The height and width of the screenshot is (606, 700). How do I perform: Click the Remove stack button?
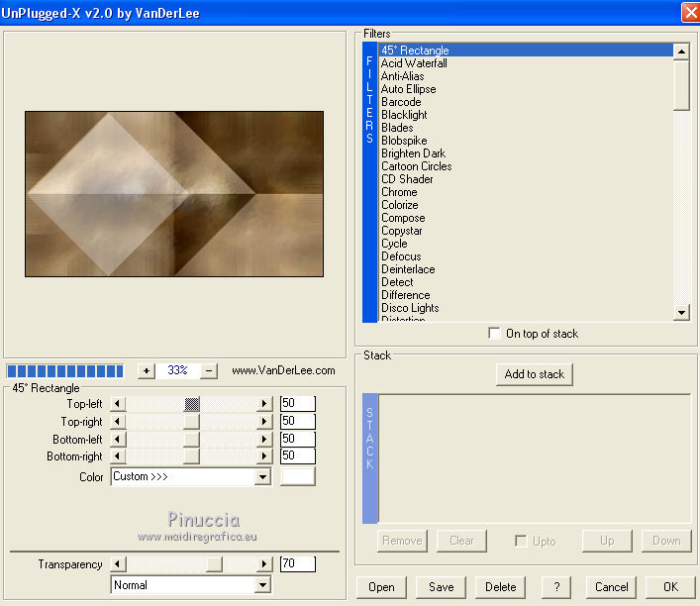click(x=402, y=541)
